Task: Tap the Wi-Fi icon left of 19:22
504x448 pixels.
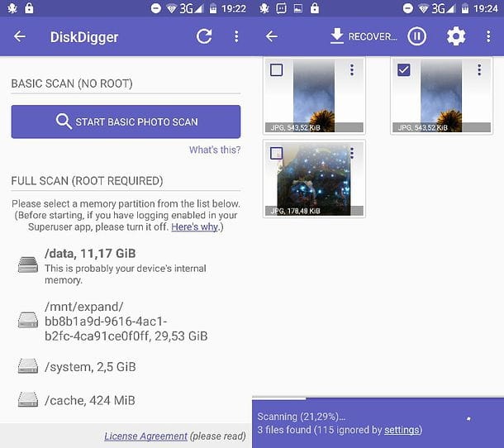Action: pyautogui.click(x=172, y=9)
